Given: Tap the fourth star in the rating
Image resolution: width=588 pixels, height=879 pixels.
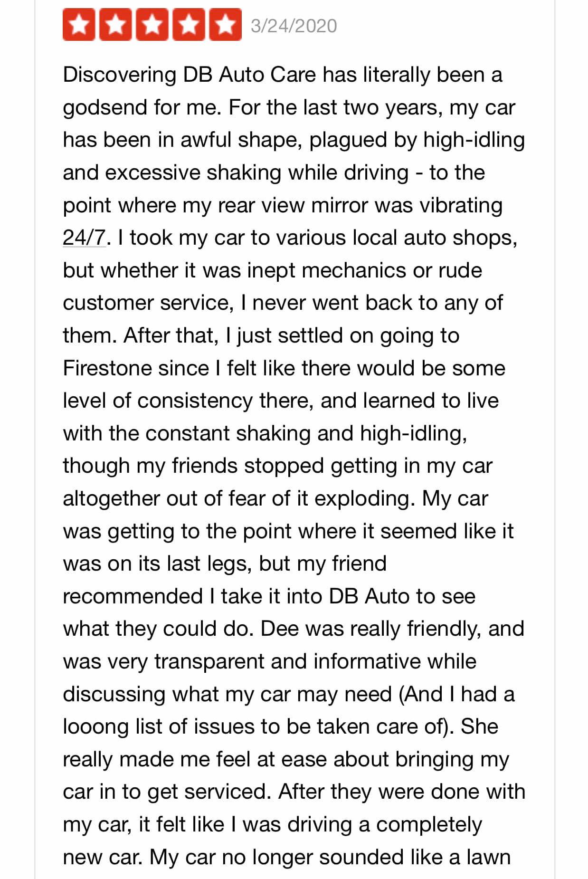Looking at the screenshot, I should [189, 26].
